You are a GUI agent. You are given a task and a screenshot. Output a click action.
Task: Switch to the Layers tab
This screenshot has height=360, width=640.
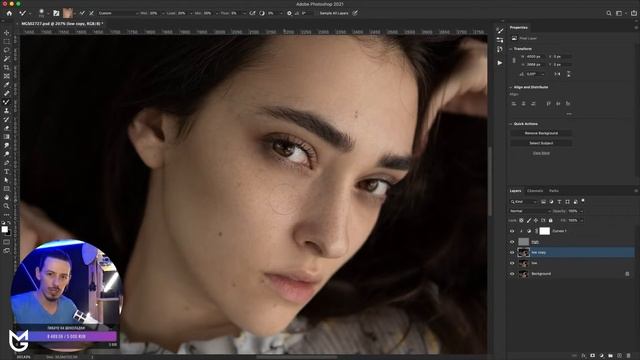point(515,191)
